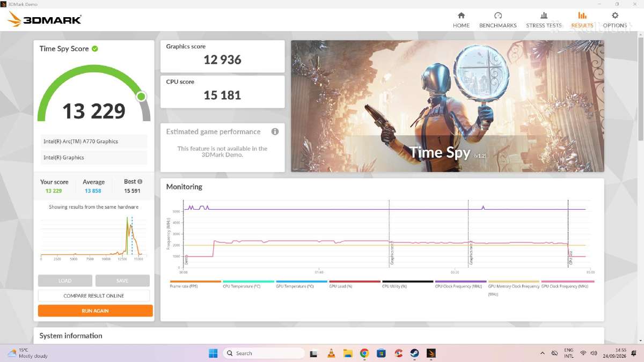Click the CPU test marker in monitoring chart

click(570, 258)
